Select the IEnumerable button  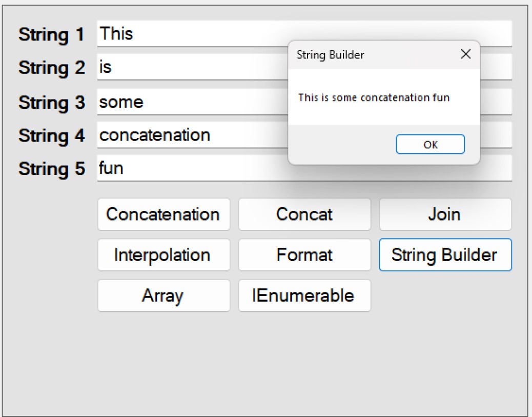(x=304, y=295)
